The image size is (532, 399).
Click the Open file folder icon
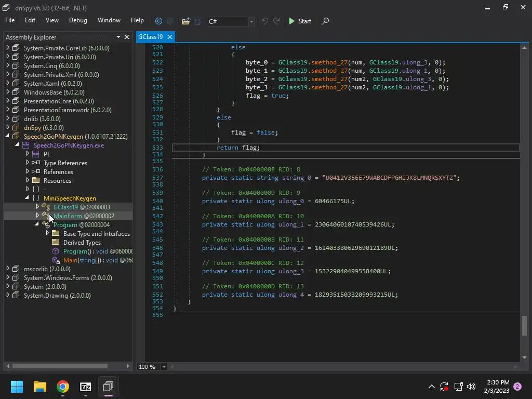pos(185,21)
